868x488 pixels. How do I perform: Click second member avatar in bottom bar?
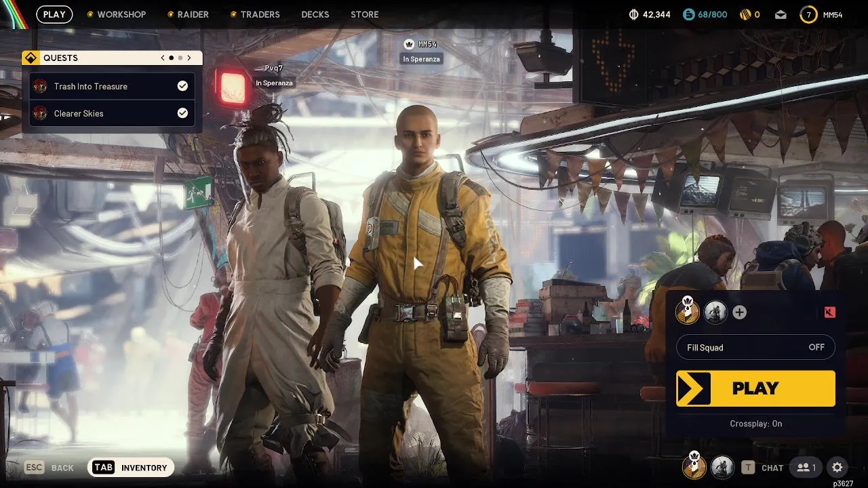(722, 467)
